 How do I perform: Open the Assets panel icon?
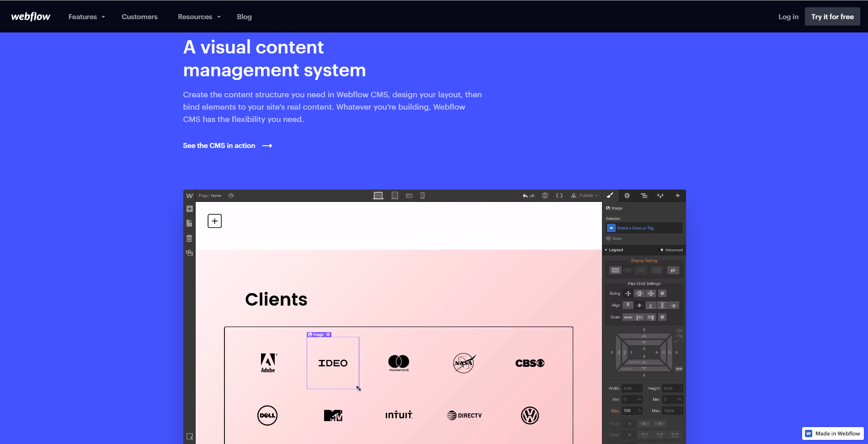pyautogui.click(x=189, y=253)
